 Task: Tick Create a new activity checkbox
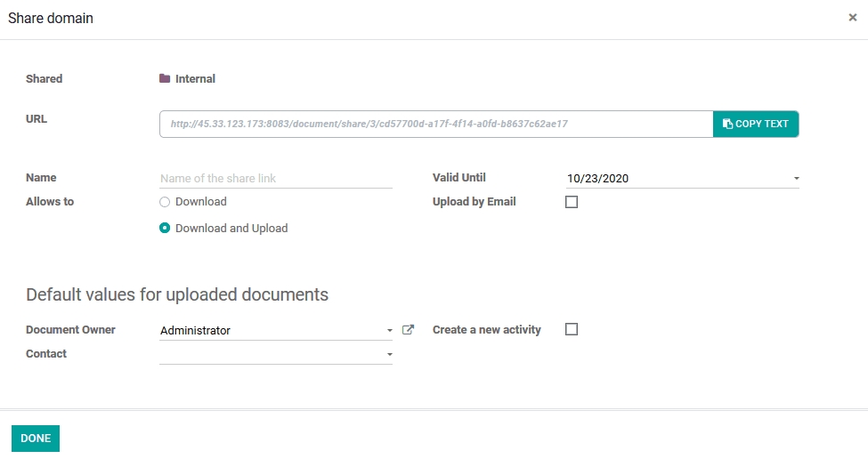click(x=572, y=329)
